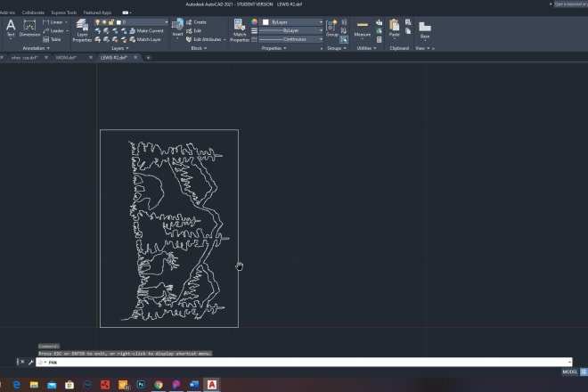Screen dimensions: 588x392
Task: Click the layer 0 color swatch
Action: click(x=118, y=22)
